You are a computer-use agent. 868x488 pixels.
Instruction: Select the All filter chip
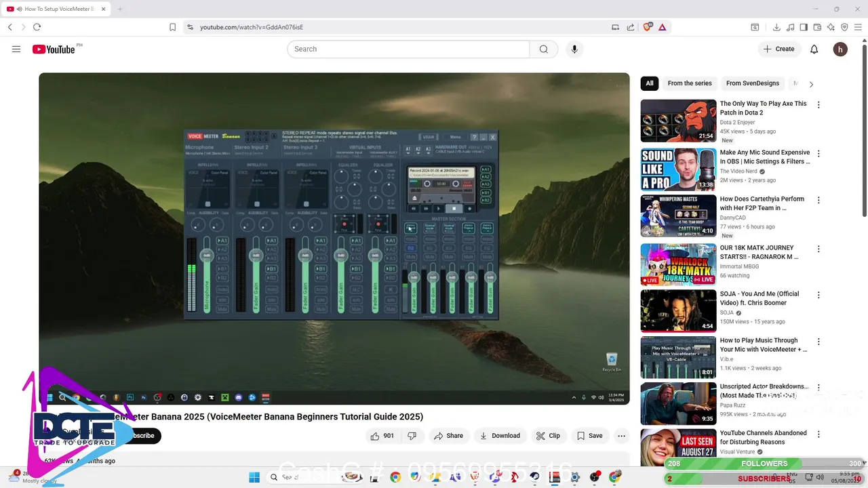tap(650, 83)
